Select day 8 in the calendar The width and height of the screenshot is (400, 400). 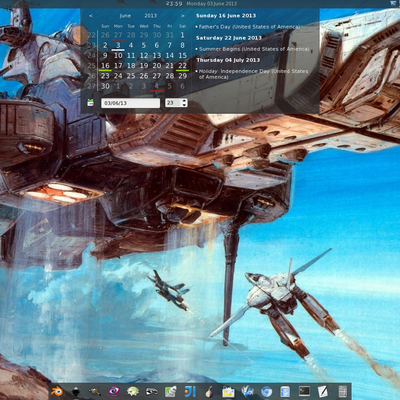[x=182, y=45]
